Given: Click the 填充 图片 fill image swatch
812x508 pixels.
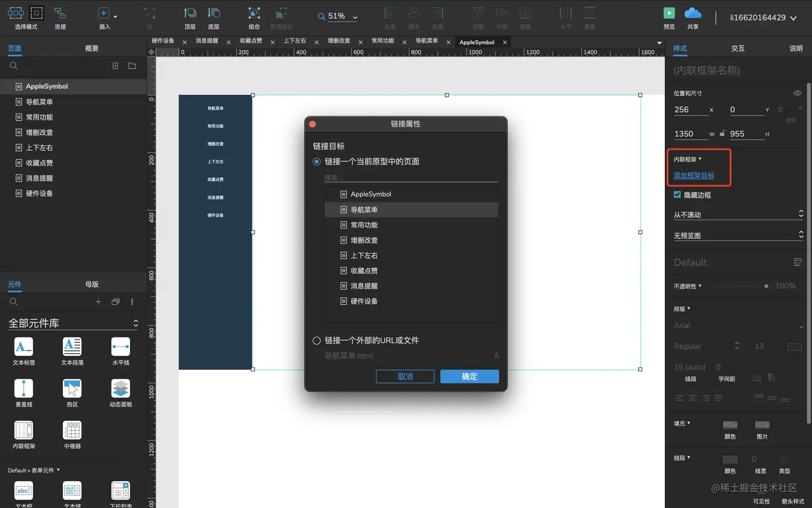Looking at the screenshot, I should (x=762, y=425).
